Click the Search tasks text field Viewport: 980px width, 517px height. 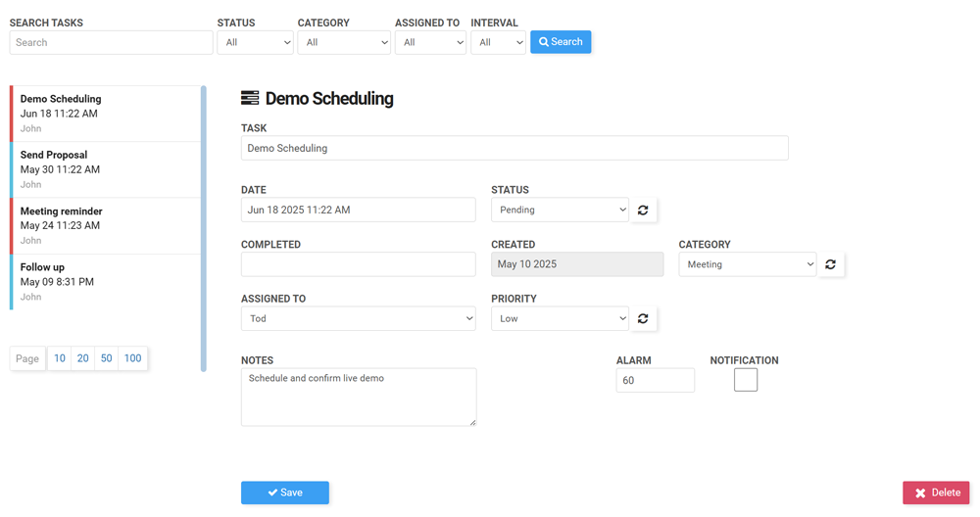tap(111, 42)
